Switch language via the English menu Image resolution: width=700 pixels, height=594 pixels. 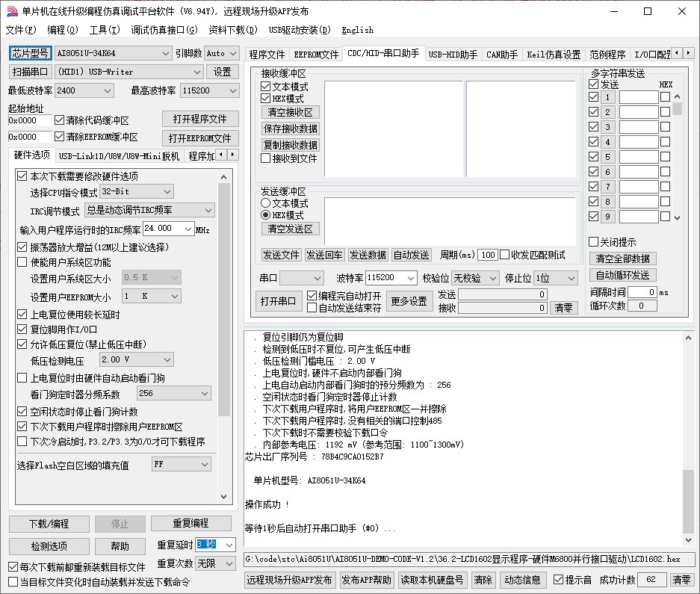(x=358, y=30)
